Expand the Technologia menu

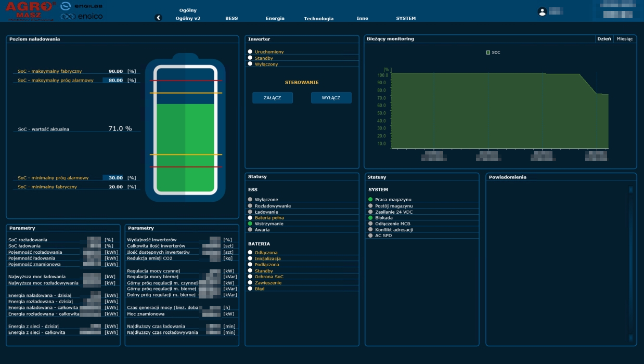tap(318, 19)
